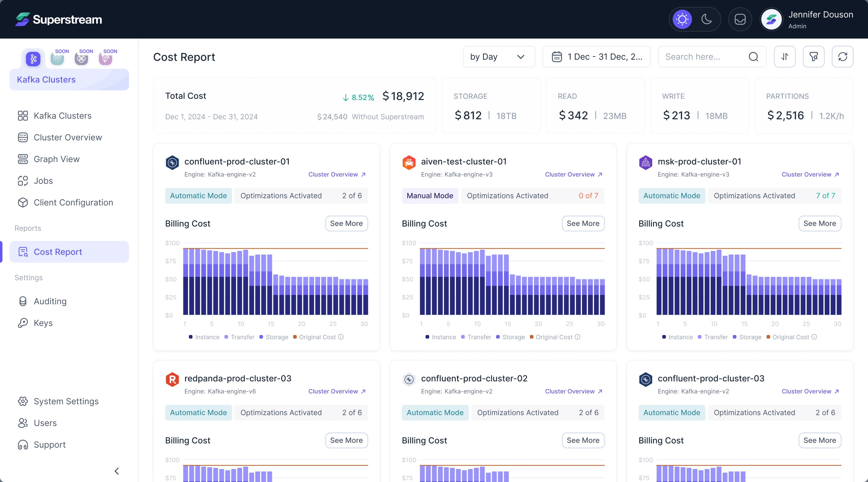Switch to light mode sun icon
The image size is (868, 482).
coord(682,19)
